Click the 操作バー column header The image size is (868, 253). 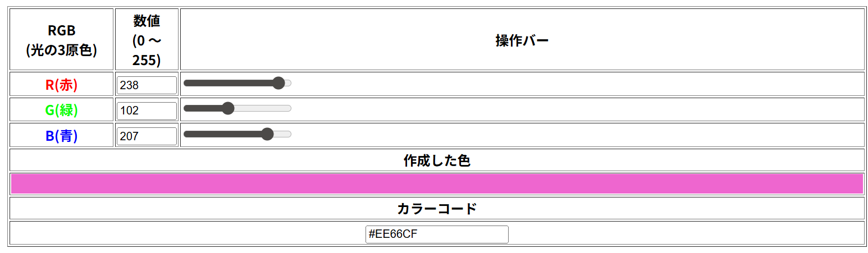522,40
